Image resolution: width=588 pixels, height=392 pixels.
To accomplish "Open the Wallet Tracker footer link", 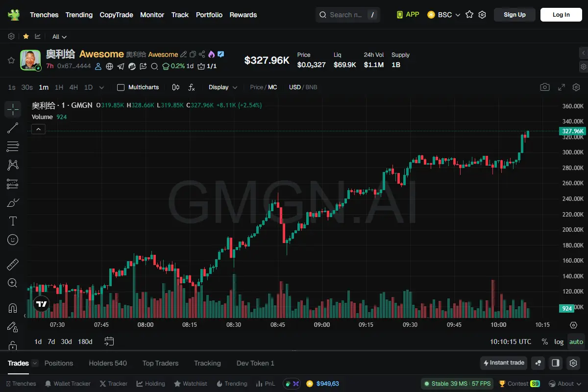I will (x=68, y=384).
